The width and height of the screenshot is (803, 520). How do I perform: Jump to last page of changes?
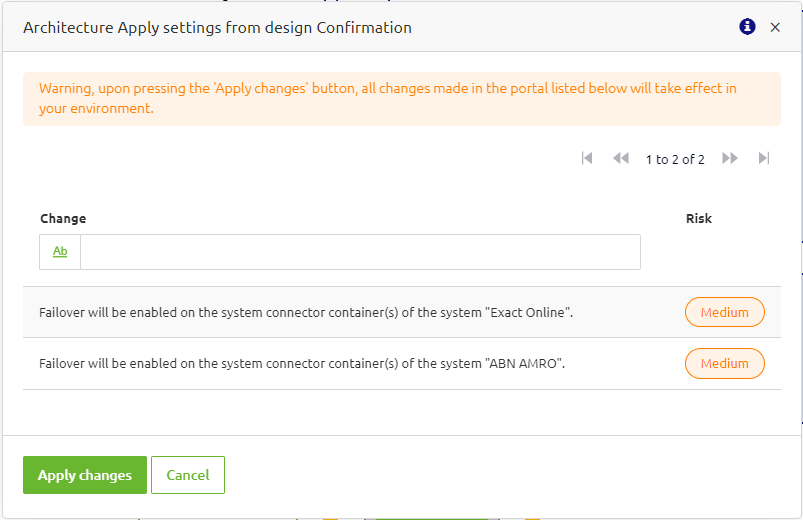[x=764, y=158]
